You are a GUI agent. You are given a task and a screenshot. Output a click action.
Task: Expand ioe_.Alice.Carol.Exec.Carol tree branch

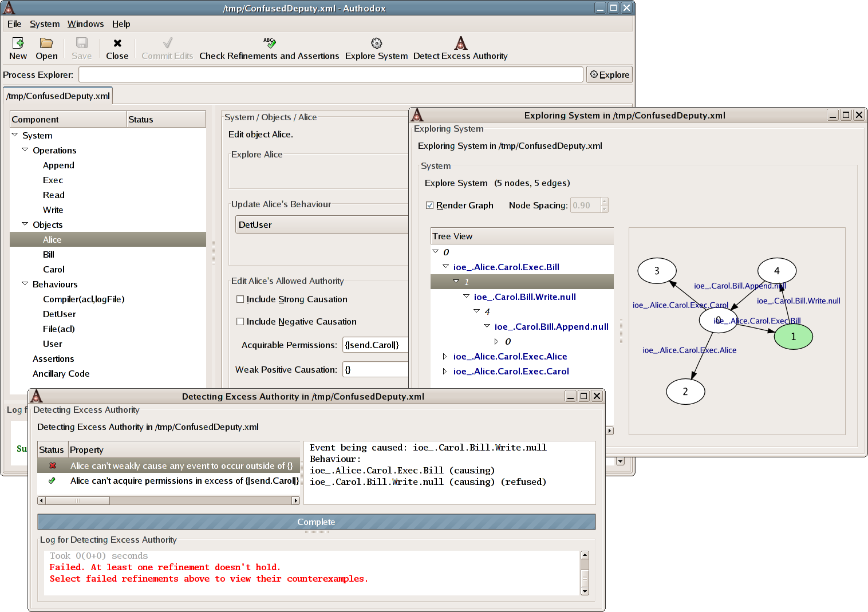(x=445, y=371)
